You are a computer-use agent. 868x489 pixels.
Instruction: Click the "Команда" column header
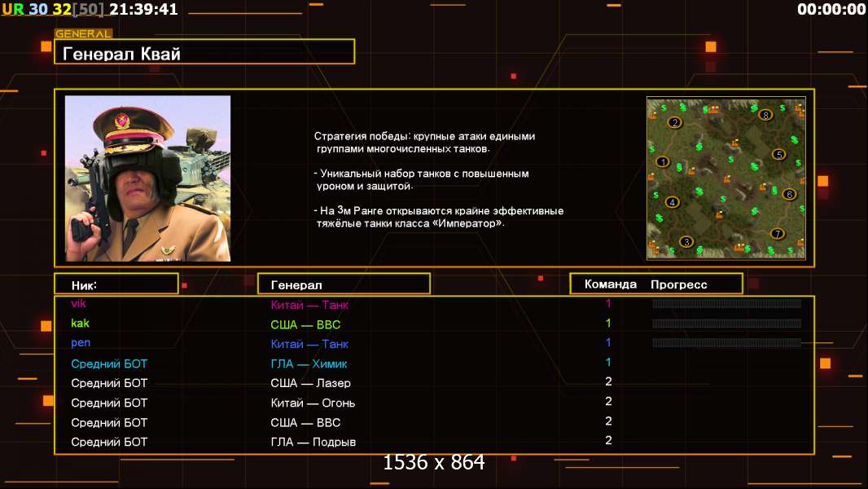(x=611, y=284)
